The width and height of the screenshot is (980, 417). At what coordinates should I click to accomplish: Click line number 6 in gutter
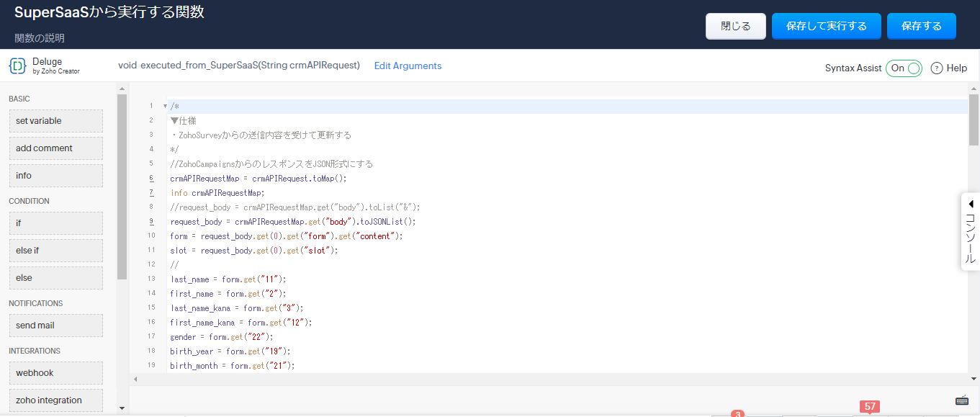click(x=151, y=178)
